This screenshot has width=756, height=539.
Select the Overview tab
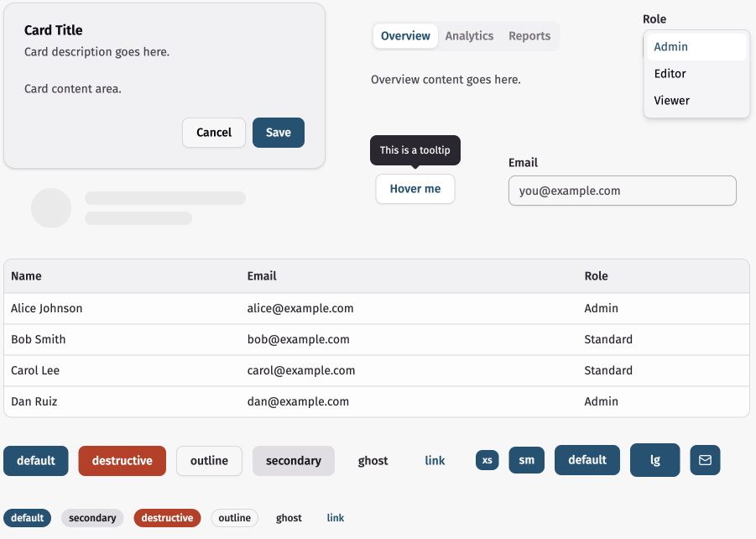[405, 36]
